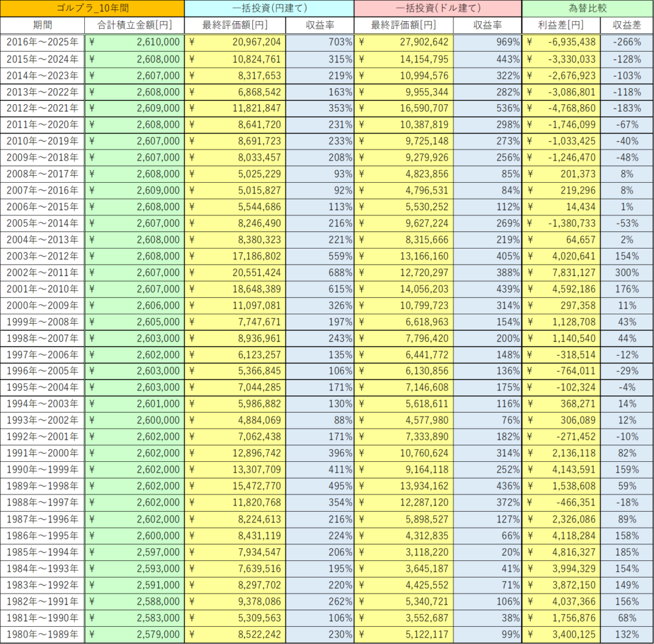Click the ゴルプラ_10年間 header cell
The image size is (654, 644).
click(x=92, y=8)
